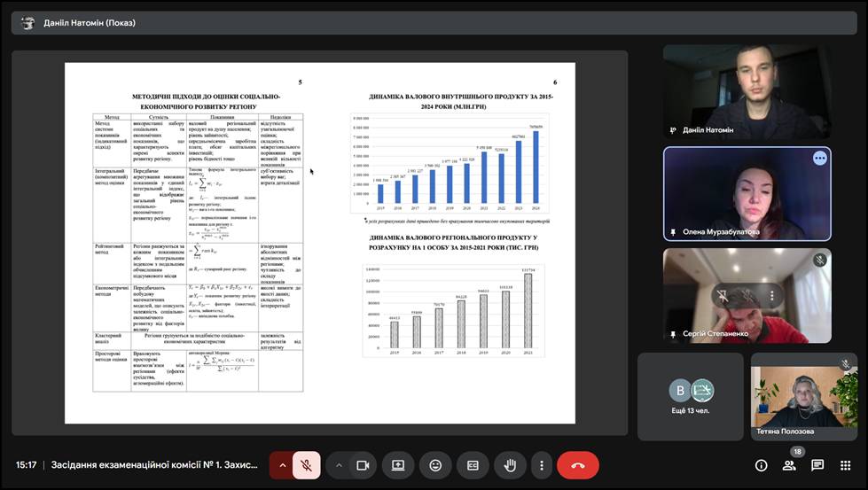
Task: Open options on Олена Мурзабулатова's tile
Action: pos(819,158)
